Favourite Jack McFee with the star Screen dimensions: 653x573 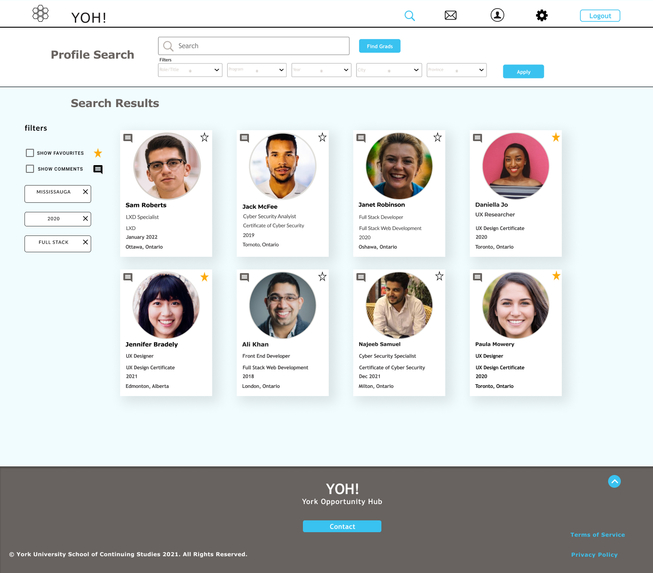pos(322,137)
